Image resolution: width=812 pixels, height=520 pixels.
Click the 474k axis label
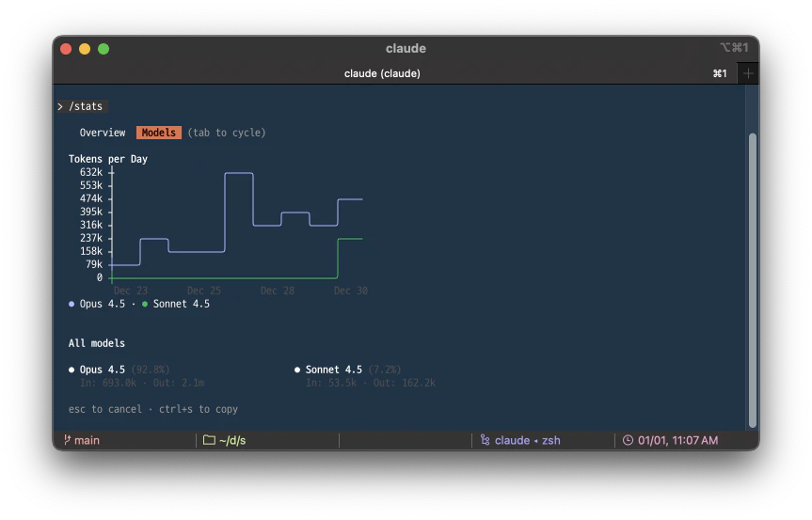[x=91, y=198]
